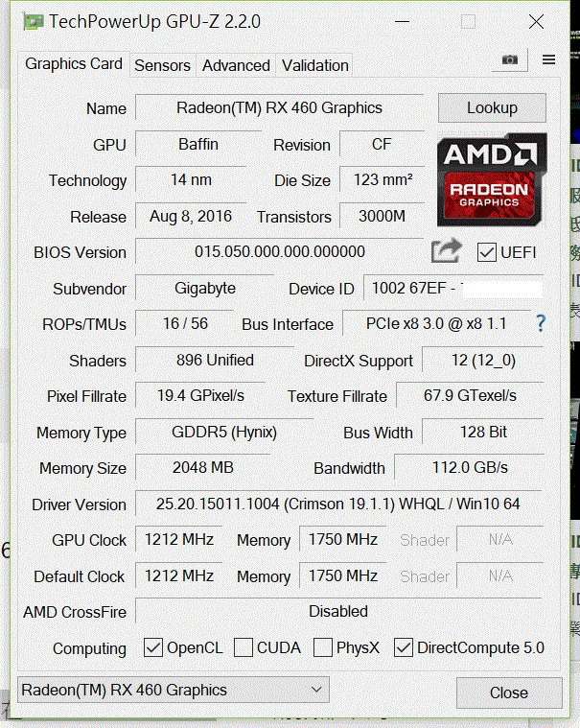Open the Radeon RX 460 GPU selector dropdown
The width and height of the screenshot is (580, 728).
pos(174,690)
